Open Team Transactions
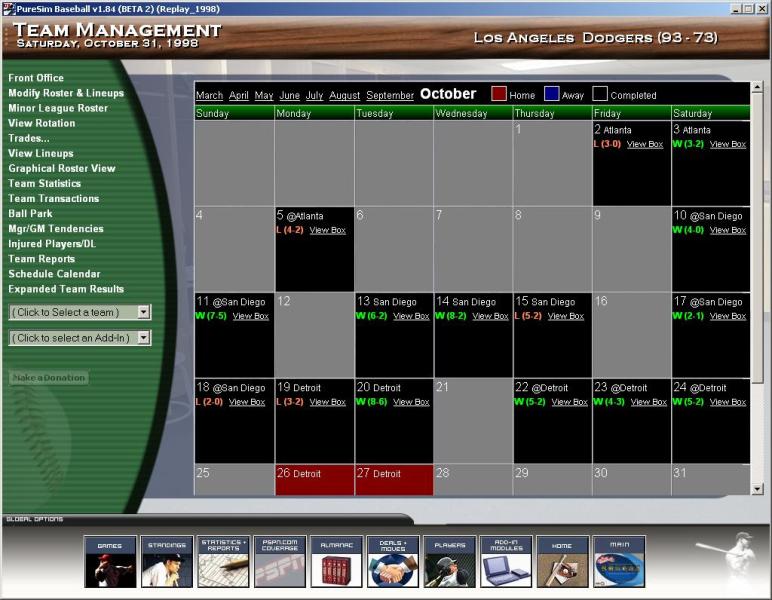The width and height of the screenshot is (772, 600). (54, 198)
